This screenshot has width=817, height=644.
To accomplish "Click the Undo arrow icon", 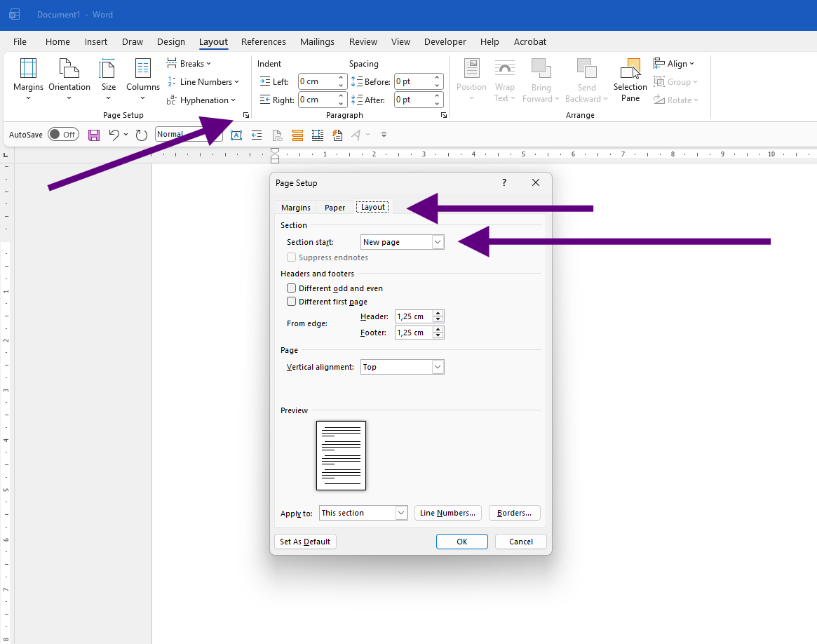I will [114, 135].
